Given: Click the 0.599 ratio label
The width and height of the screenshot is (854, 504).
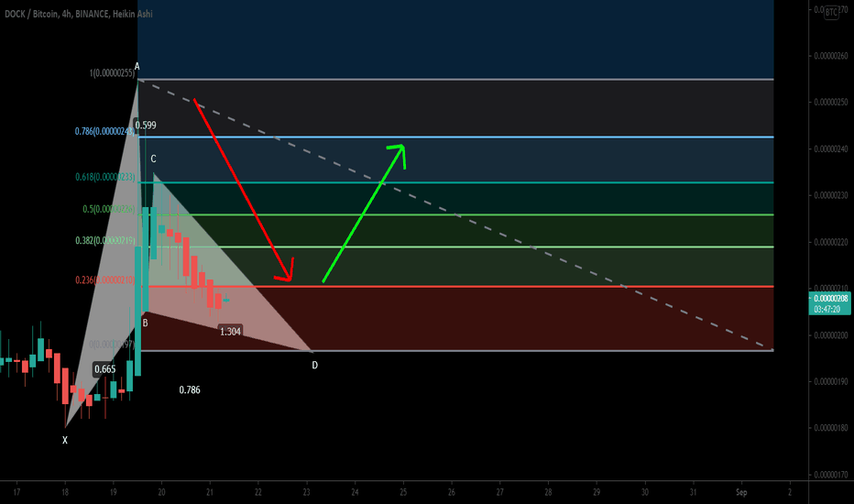Looking at the screenshot, I should pyautogui.click(x=146, y=126).
